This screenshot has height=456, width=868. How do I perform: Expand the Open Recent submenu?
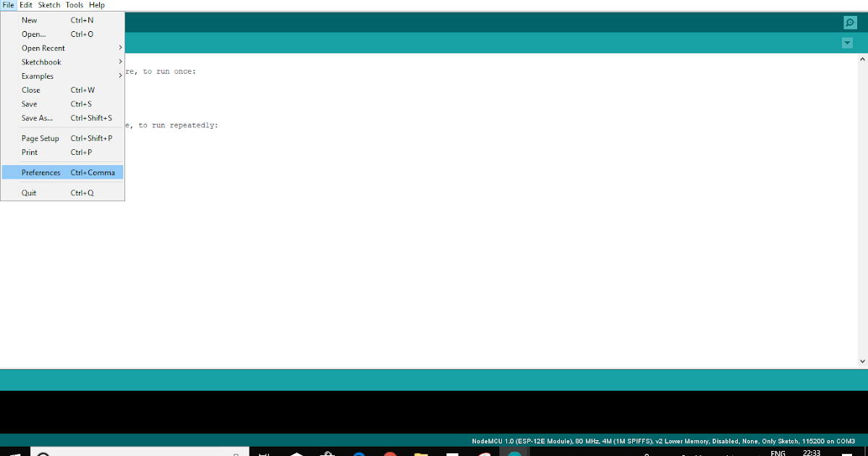coord(62,48)
